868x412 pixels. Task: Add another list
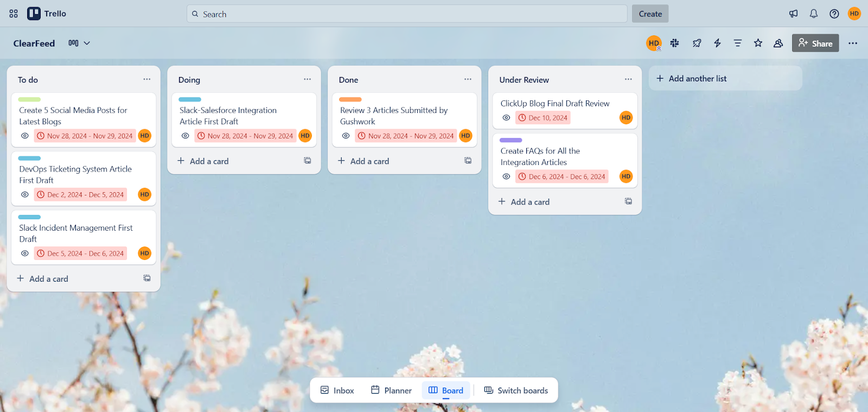(725, 78)
